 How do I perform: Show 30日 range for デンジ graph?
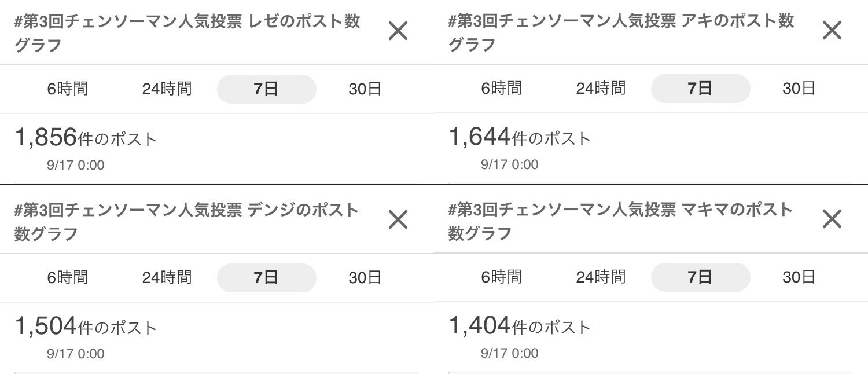(x=365, y=278)
